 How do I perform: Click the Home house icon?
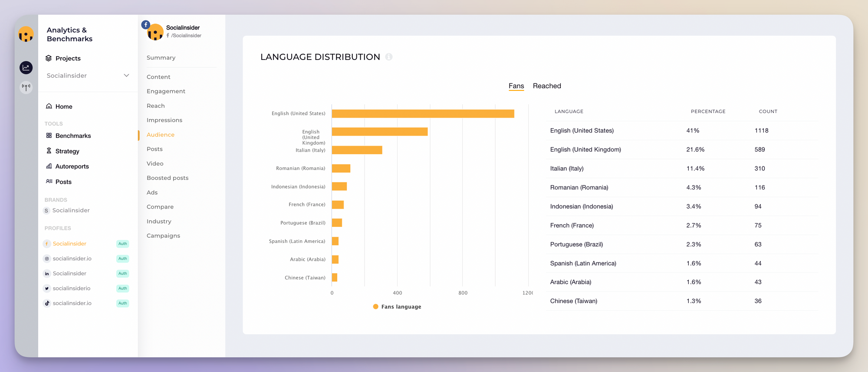pyautogui.click(x=49, y=106)
